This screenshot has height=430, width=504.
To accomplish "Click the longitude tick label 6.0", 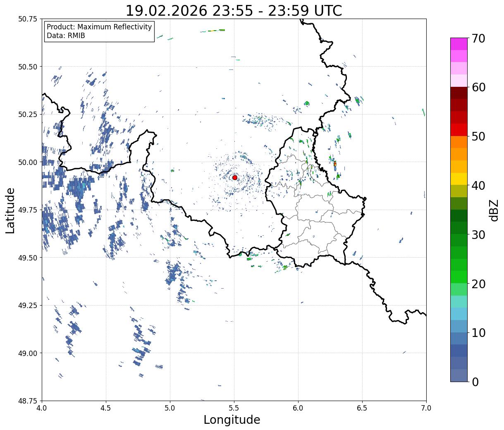I will (x=298, y=408).
